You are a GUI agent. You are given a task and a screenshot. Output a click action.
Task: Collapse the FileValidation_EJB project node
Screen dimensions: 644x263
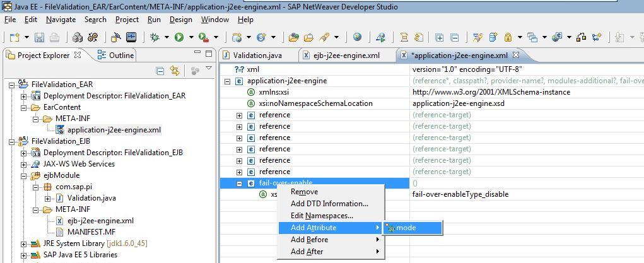point(12,141)
